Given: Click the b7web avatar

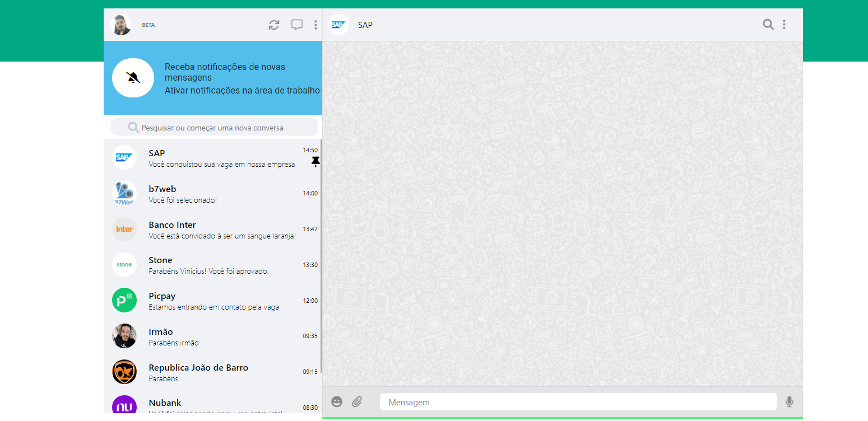Looking at the screenshot, I should [124, 193].
